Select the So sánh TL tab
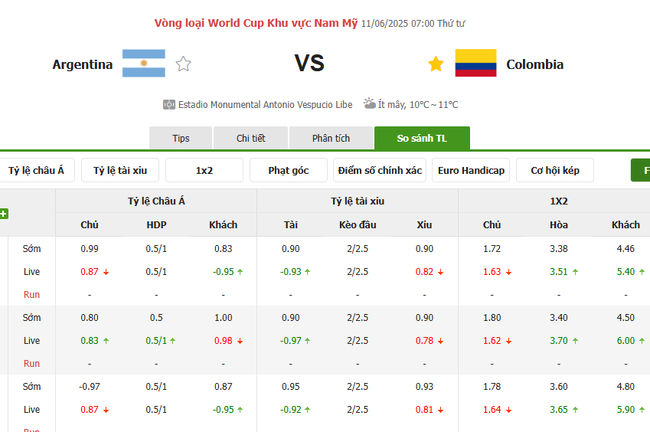The image size is (650, 432). pyautogui.click(x=421, y=138)
